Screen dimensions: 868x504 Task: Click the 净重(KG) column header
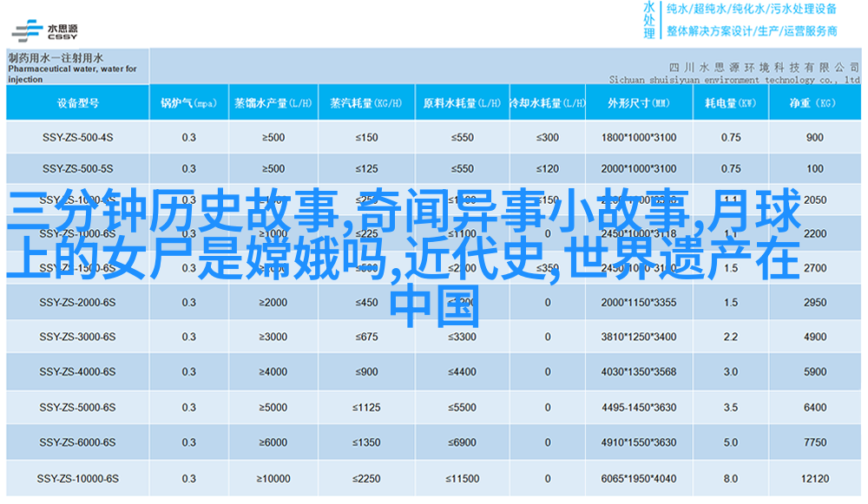pos(814,103)
